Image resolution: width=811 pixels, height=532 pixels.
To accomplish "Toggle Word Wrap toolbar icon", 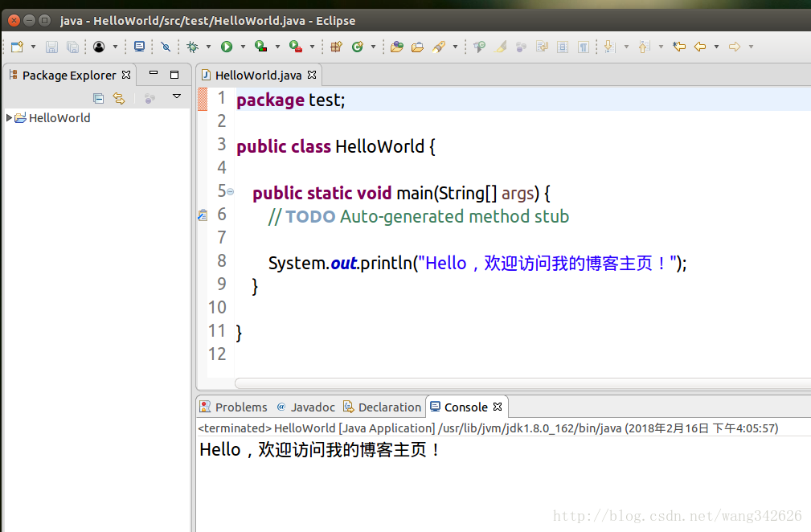I will (x=542, y=47).
